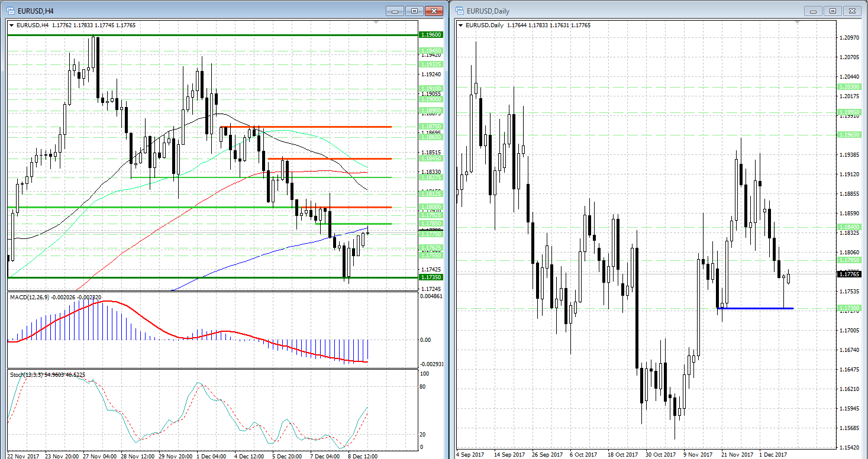Select the 1.20300 green level label on Daily
868x459 pixels.
(850, 87)
